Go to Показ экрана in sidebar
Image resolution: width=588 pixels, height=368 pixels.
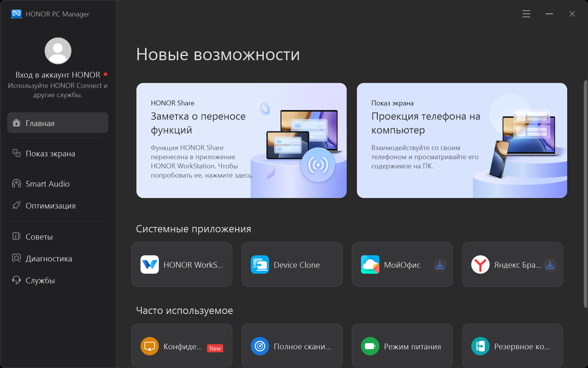[50, 153]
